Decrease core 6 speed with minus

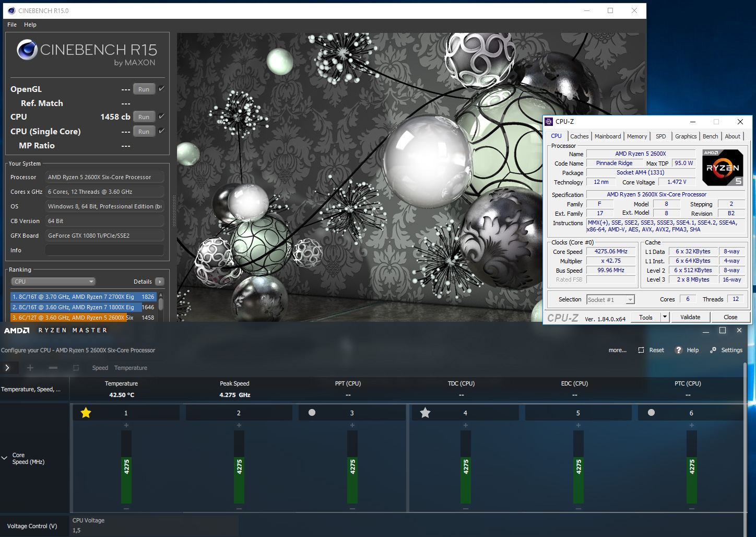tap(691, 508)
